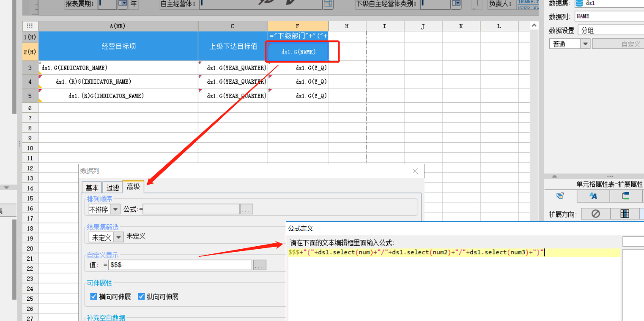Switch to the 过滤 tab
The height and width of the screenshot is (321, 644).
(x=112, y=188)
